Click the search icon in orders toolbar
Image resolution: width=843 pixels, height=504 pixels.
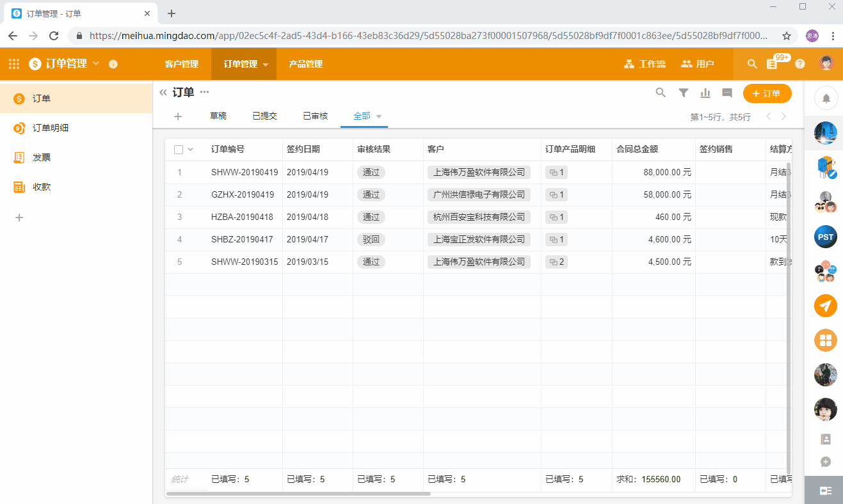661,93
